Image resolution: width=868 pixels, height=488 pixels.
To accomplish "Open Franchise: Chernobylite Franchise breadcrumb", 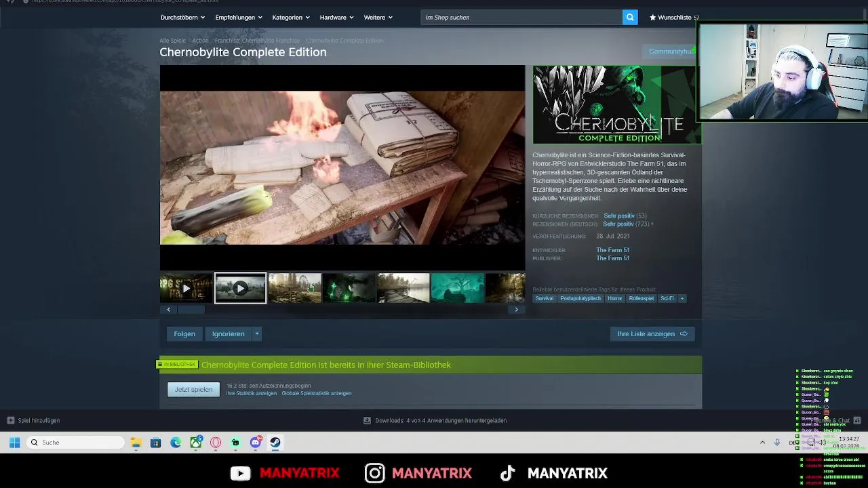I will pos(257,41).
